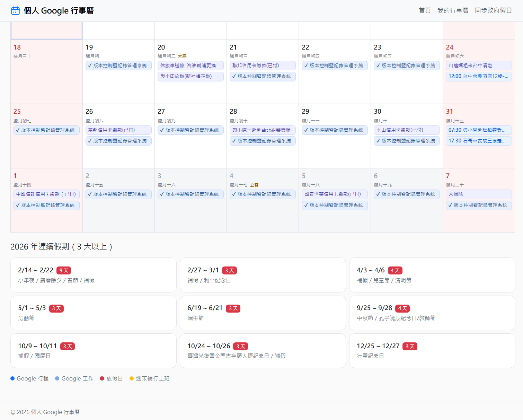Go to 我的行事曆 page

453,10
